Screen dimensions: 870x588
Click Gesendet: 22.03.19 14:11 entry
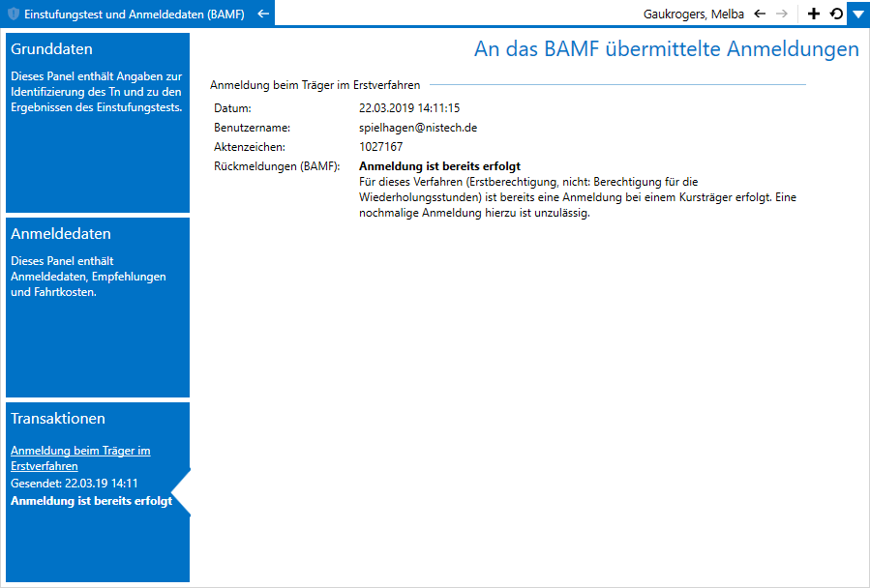pyautogui.click(x=75, y=484)
